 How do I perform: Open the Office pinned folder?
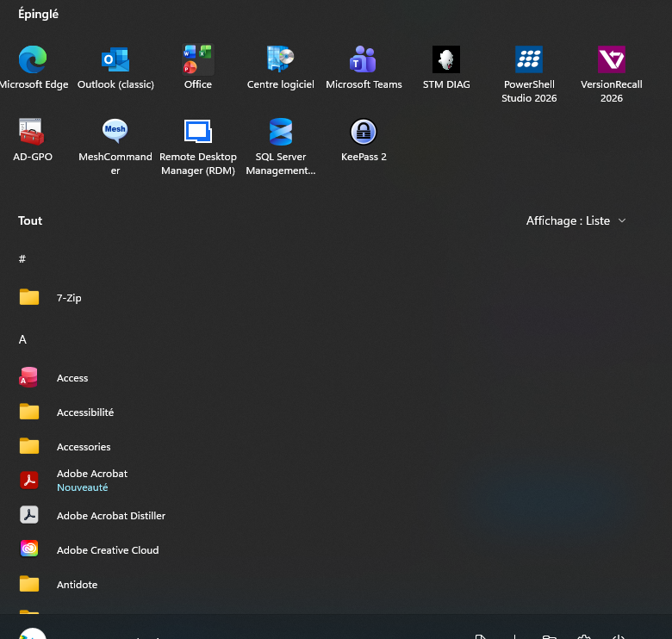(198, 68)
